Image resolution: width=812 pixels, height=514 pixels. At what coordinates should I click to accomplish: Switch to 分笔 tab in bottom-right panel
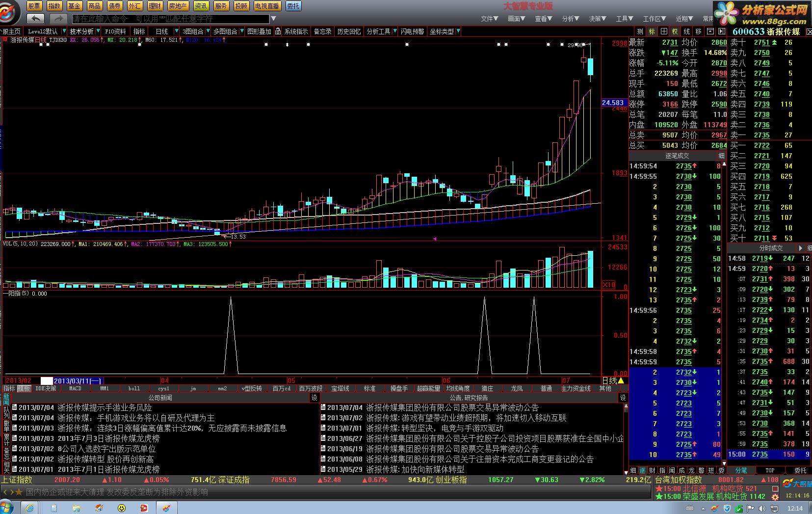tap(741, 470)
